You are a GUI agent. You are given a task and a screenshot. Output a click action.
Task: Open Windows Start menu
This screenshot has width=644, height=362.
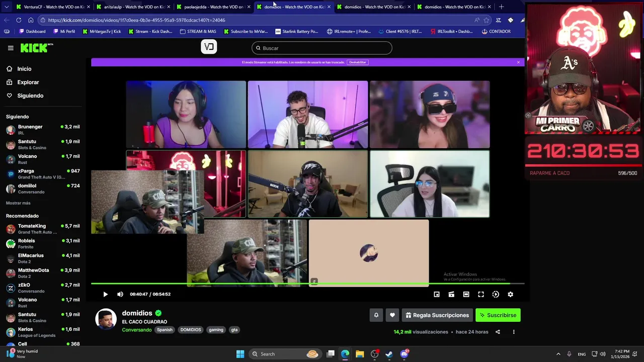pyautogui.click(x=240, y=354)
